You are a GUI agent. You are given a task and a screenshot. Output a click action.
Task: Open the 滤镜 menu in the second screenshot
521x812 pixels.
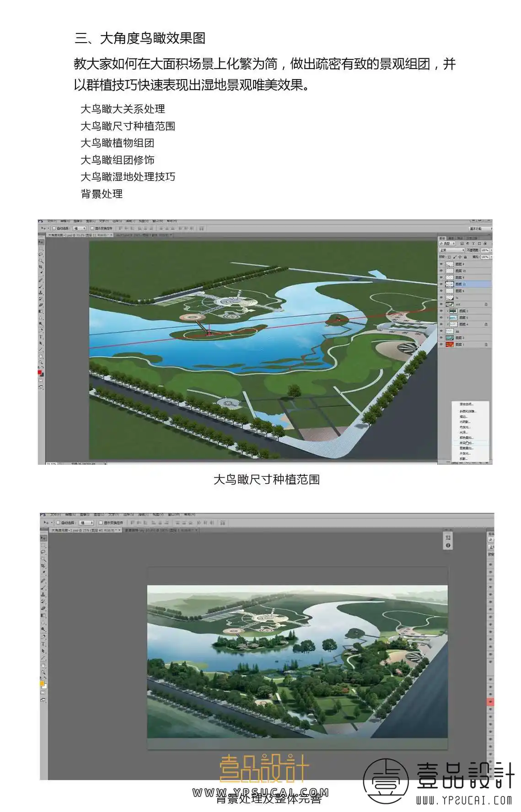click(x=144, y=514)
